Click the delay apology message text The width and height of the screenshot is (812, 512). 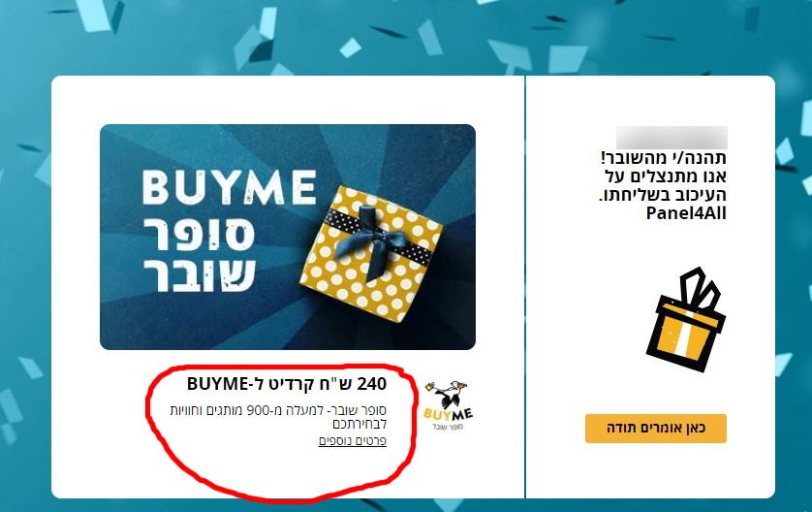tap(663, 185)
